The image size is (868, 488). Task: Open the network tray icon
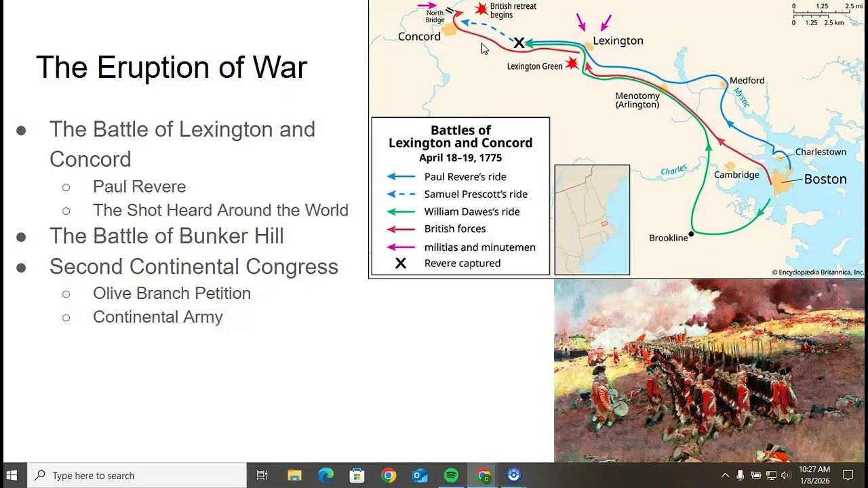point(771,475)
